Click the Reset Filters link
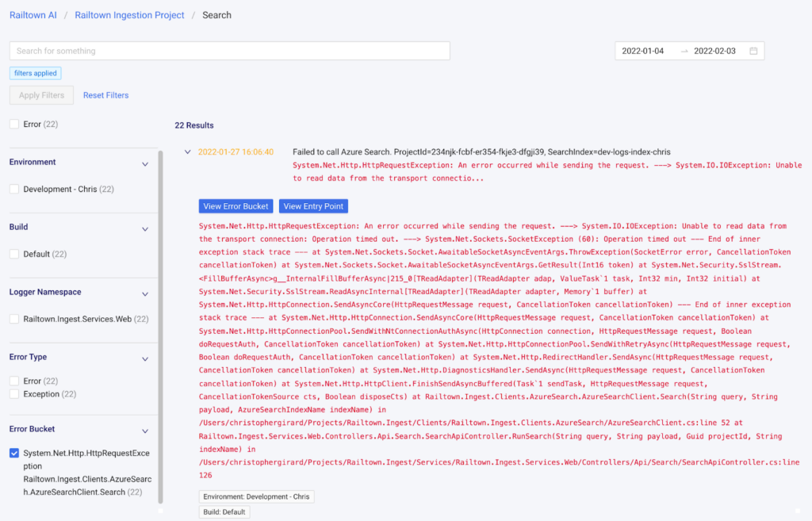Screen dimensions: 812x521 [x=105, y=96]
